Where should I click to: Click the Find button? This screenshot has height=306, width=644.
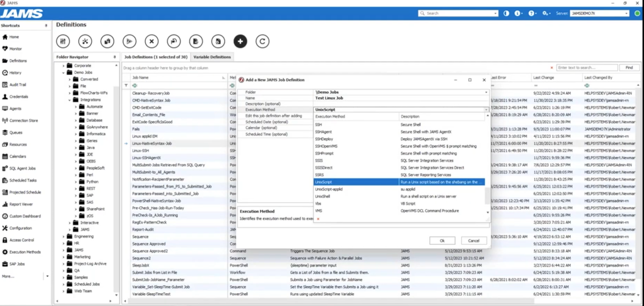630,67
